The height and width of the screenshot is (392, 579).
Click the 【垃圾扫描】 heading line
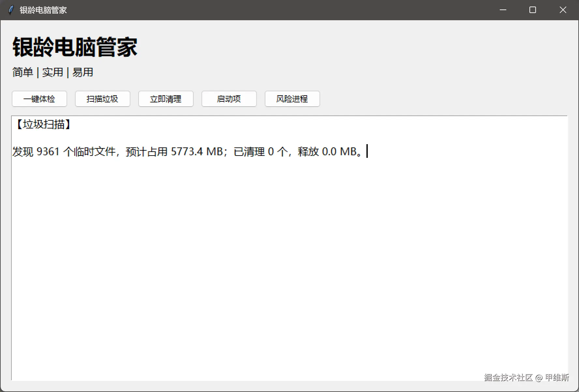click(44, 124)
